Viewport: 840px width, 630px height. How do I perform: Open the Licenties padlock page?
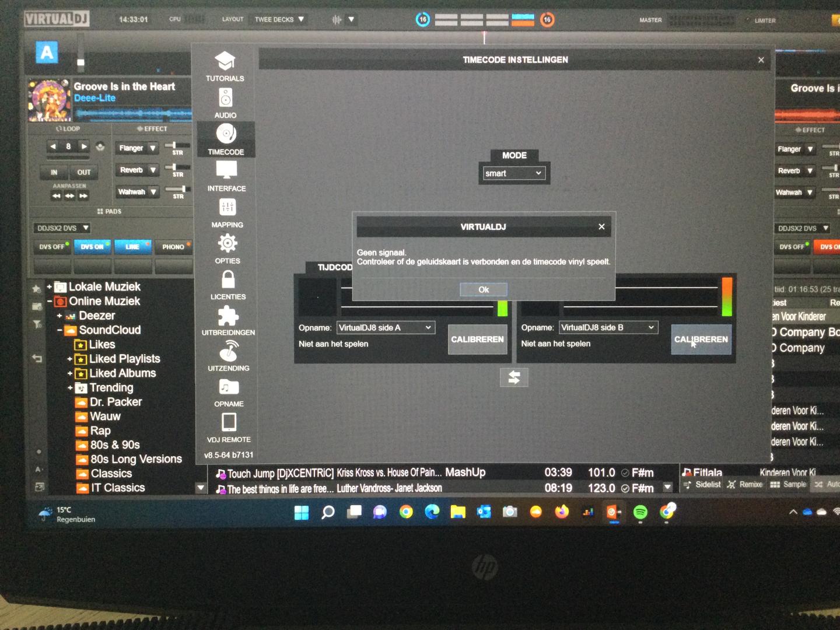228,285
